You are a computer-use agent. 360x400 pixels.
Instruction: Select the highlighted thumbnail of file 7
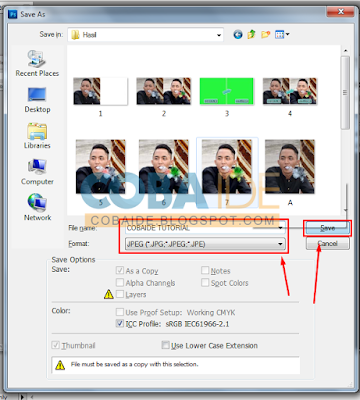click(x=227, y=167)
